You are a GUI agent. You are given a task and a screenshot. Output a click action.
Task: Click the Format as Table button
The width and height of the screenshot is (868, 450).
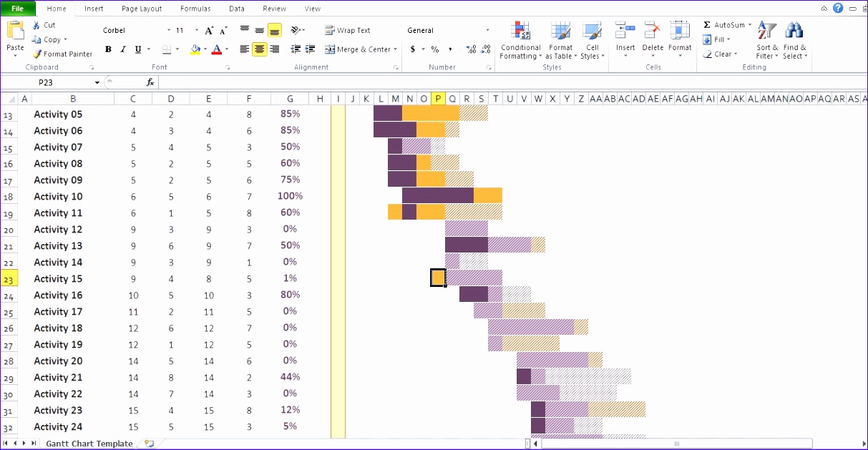click(x=560, y=39)
